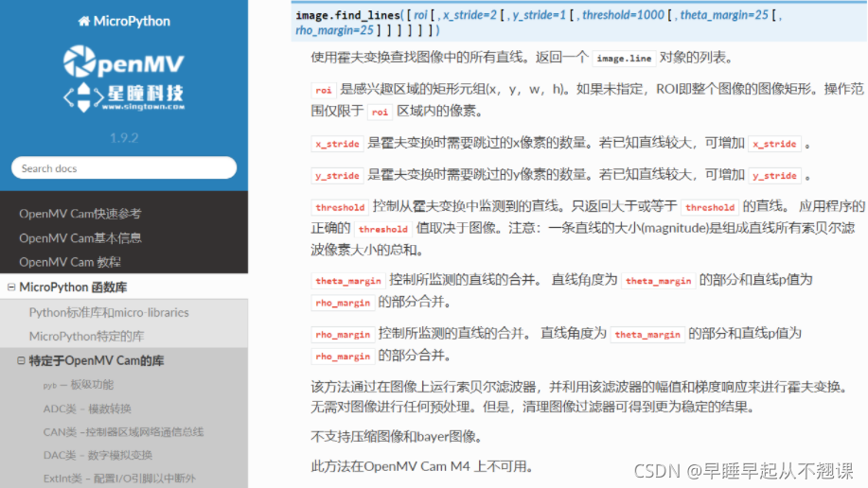The image size is (868, 488).
Task: Open DAC类 – 数字模拟变换 page
Action: pyautogui.click(x=97, y=455)
